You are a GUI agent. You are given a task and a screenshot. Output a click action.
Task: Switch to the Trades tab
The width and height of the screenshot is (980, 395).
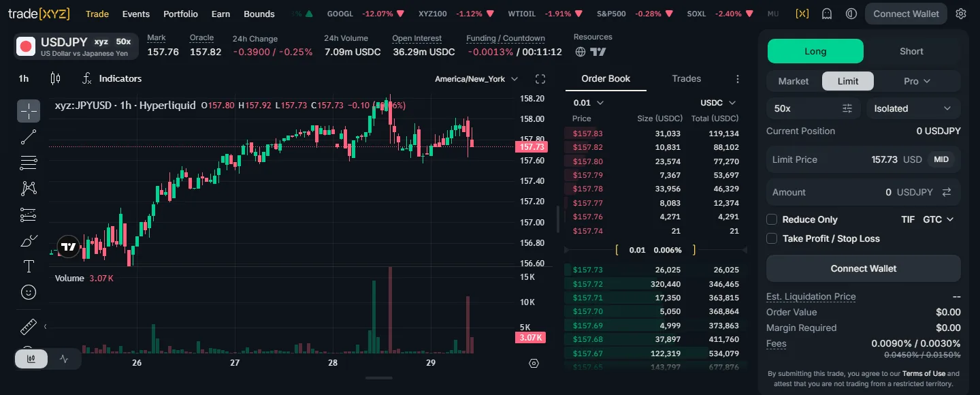tap(686, 78)
